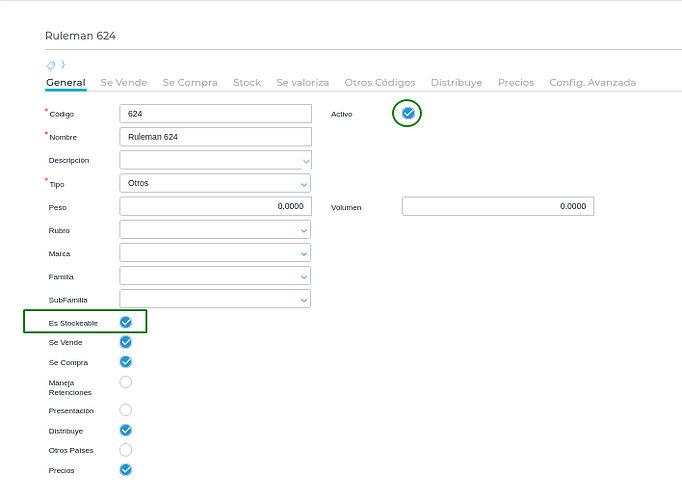Enable the Otros Países checkbox

pyautogui.click(x=126, y=450)
